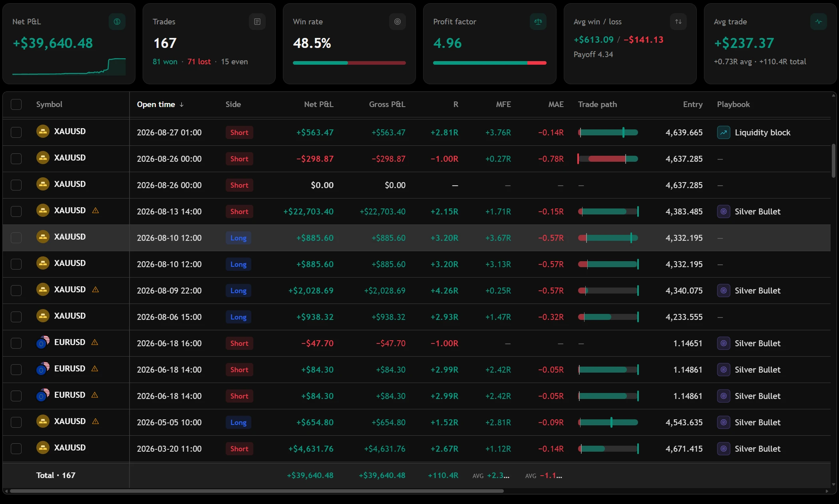Click the warning triangle in the 2026-08-13 XAUUSD row

tap(95, 210)
